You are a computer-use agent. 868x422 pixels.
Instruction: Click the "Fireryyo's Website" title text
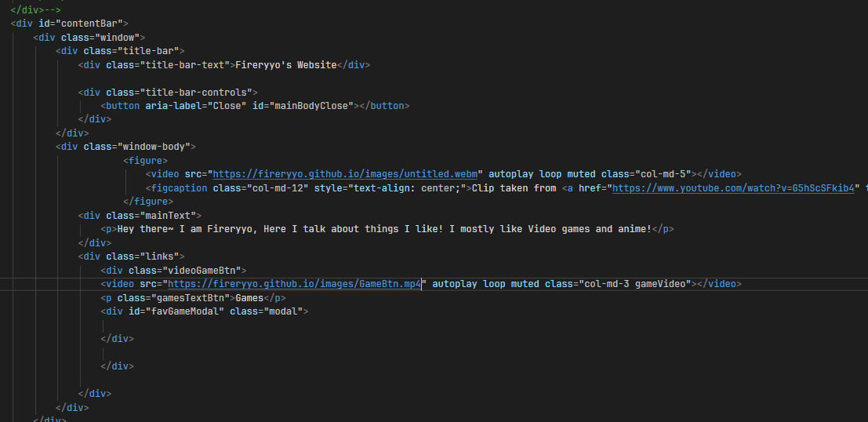click(x=286, y=64)
